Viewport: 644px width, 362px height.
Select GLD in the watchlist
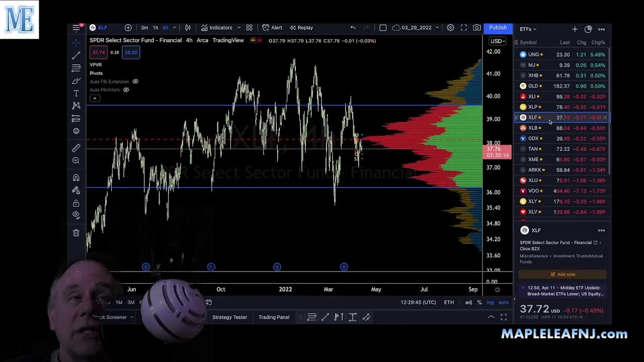pos(562,86)
